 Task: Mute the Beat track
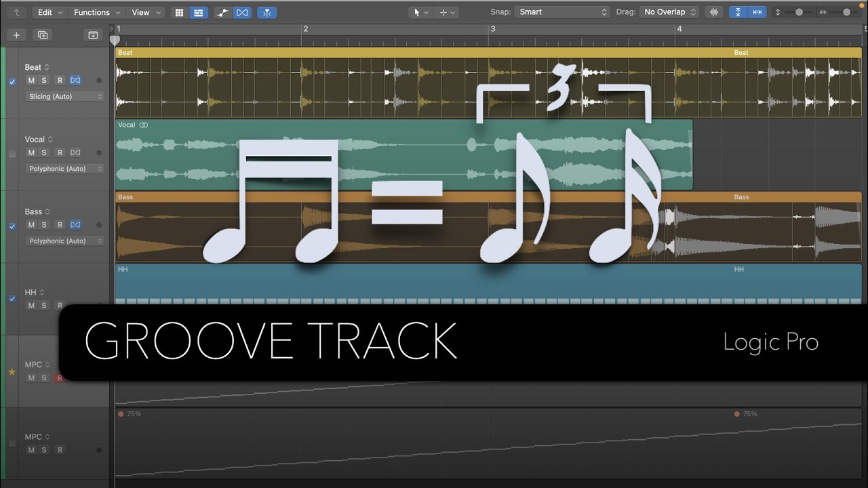point(31,80)
